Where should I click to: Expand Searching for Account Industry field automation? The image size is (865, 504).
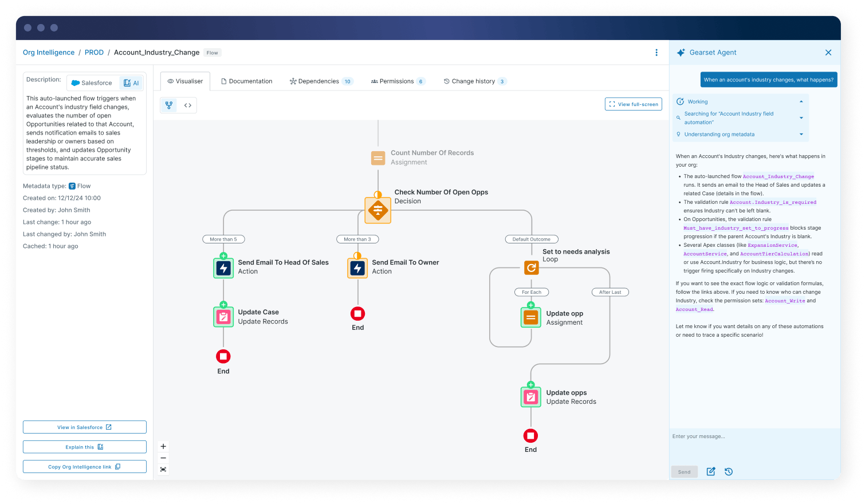801,117
